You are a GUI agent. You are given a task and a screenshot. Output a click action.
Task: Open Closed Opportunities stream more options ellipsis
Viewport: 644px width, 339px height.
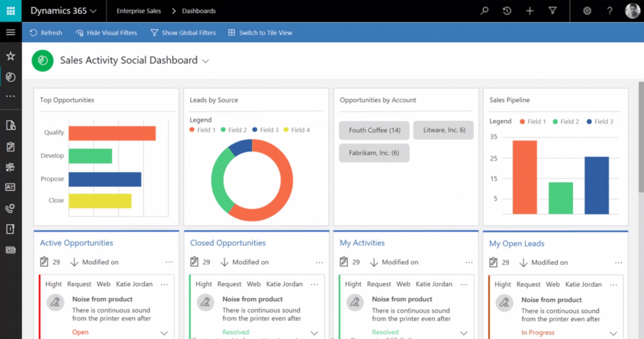[x=319, y=262]
